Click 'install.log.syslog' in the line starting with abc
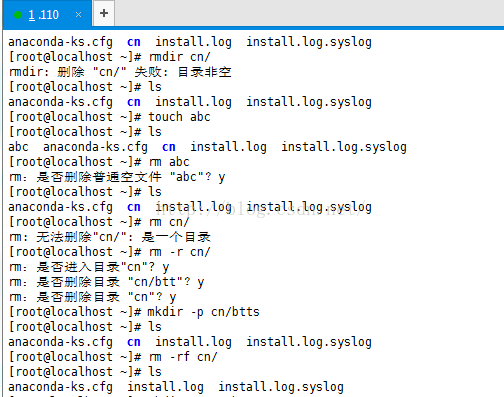The image size is (504, 397). [x=344, y=147]
